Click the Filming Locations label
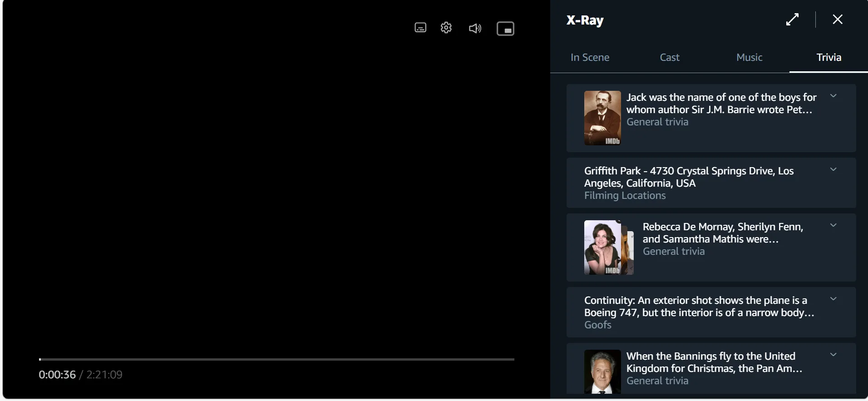 (625, 196)
